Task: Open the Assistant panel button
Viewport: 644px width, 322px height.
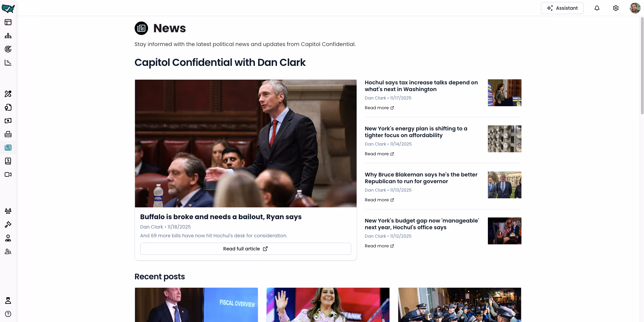Action: click(x=562, y=8)
